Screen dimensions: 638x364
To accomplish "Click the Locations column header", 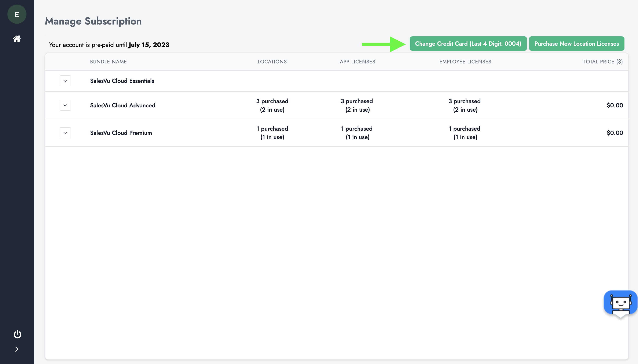I will click(x=272, y=62).
